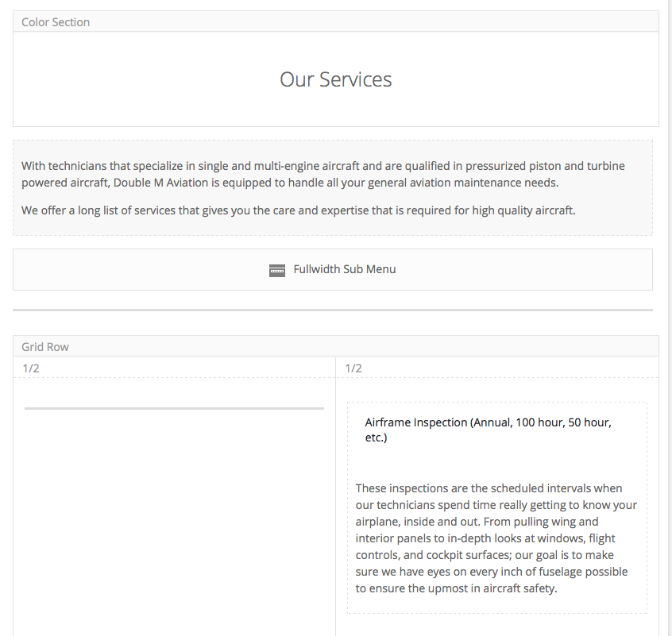Select the right 1/2 column header

point(497,368)
